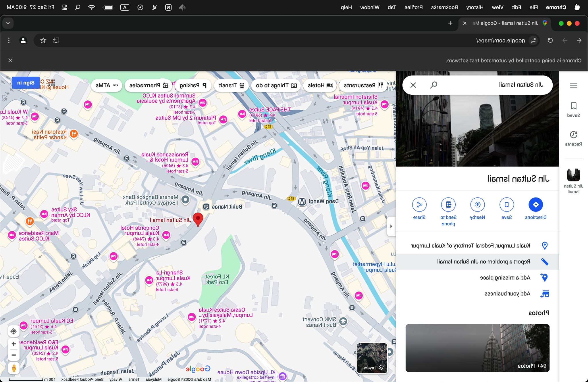Open the History menu in the menu bar
588x382 pixels.
point(475,7)
